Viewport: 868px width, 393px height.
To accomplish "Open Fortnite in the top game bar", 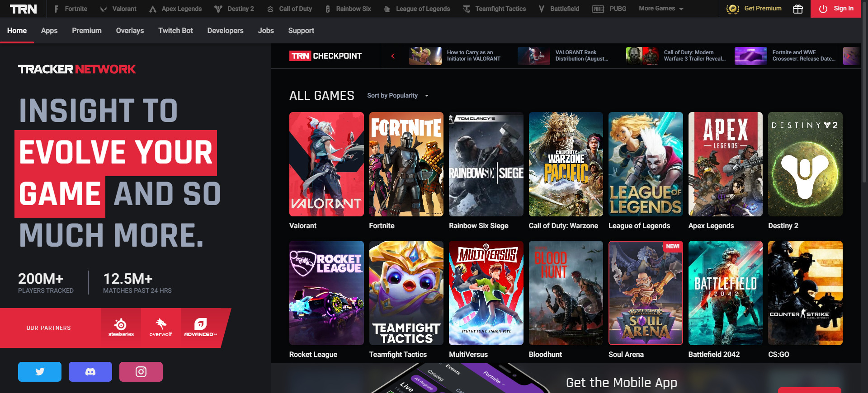I will [x=71, y=9].
